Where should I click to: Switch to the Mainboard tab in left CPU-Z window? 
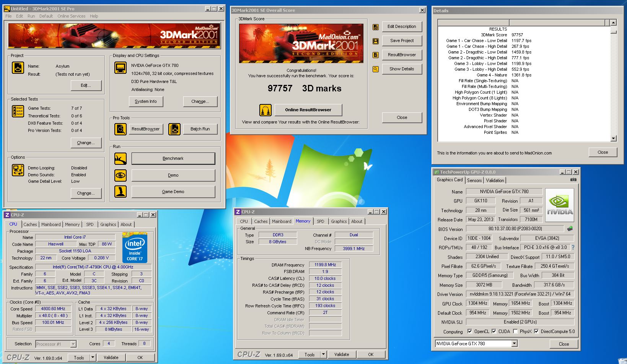(x=51, y=224)
